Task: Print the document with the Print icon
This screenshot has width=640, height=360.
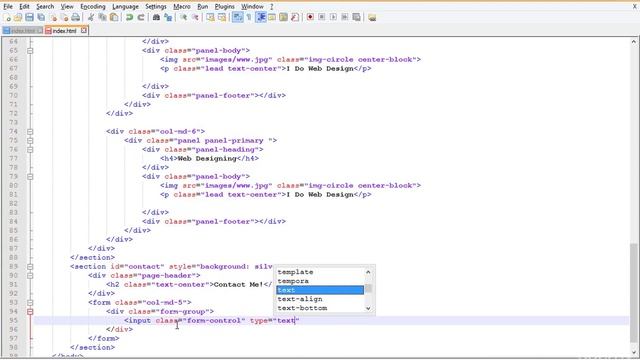Action: tap(76, 17)
